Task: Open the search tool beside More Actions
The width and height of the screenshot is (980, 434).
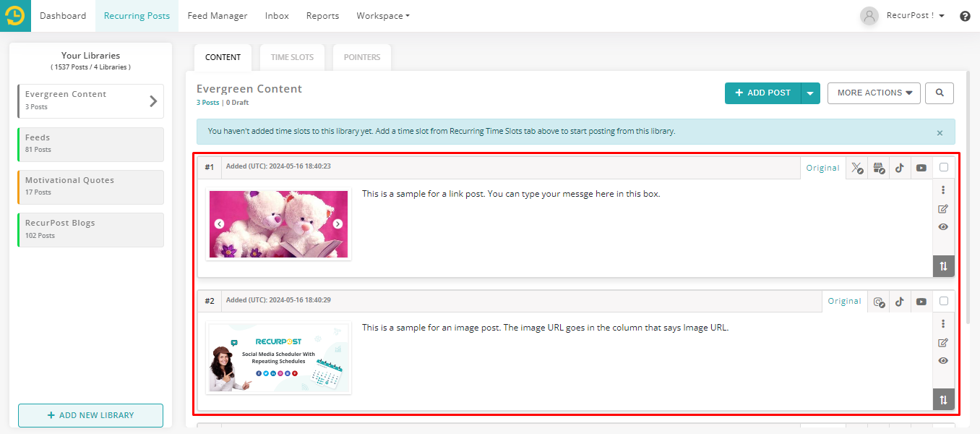Action: (940, 93)
